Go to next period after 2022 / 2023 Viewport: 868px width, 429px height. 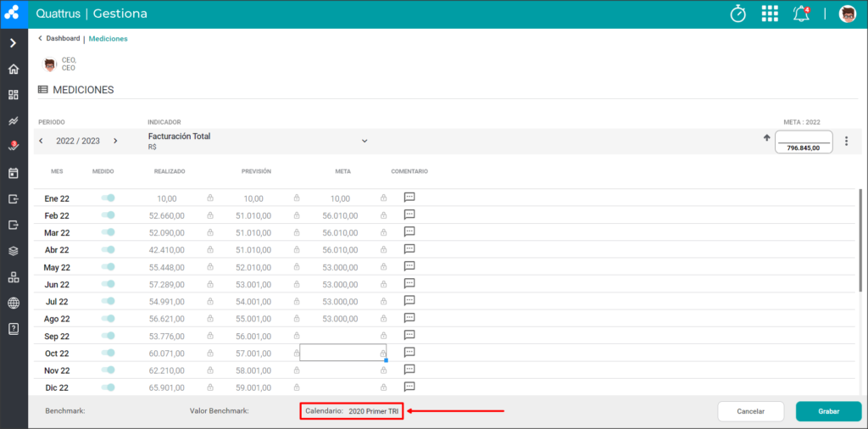coord(115,141)
